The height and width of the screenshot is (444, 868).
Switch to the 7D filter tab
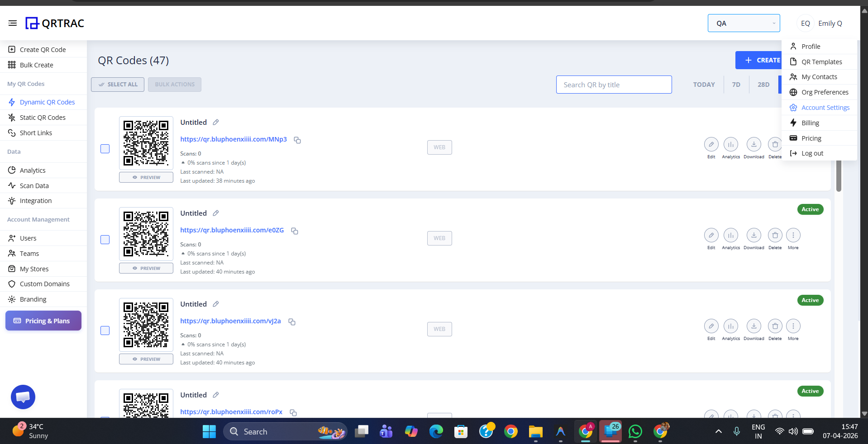[x=736, y=85]
